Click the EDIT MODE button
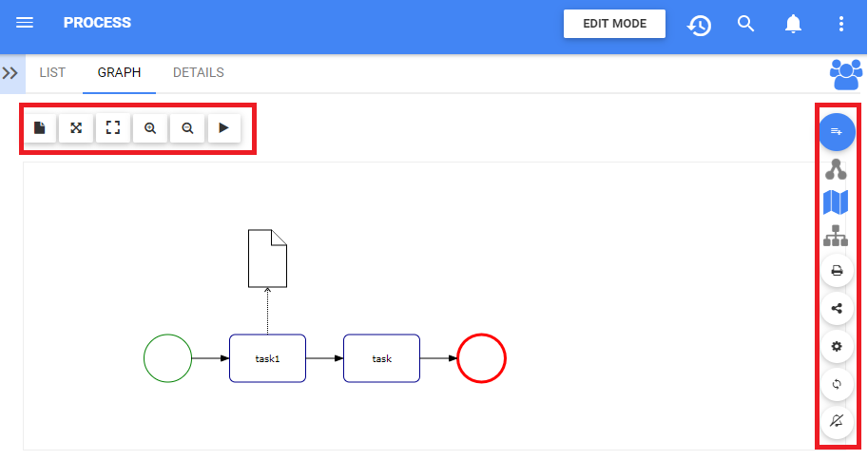This screenshot has height=460, width=868. point(614,24)
